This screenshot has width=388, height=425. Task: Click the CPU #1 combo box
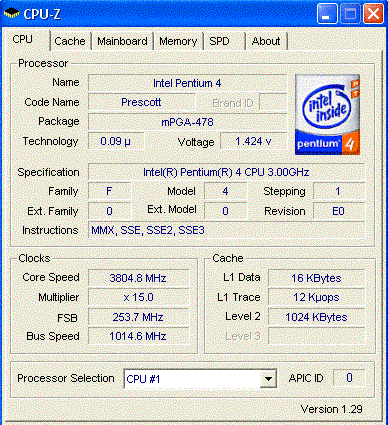pos(200,379)
